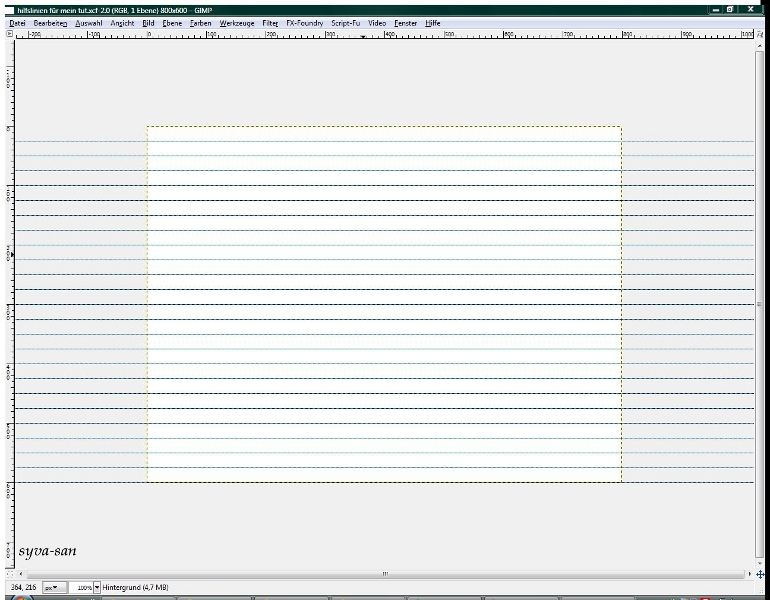
Task: Toggle Quick Mask button at bottom-left corner
Action: [9, 573]
